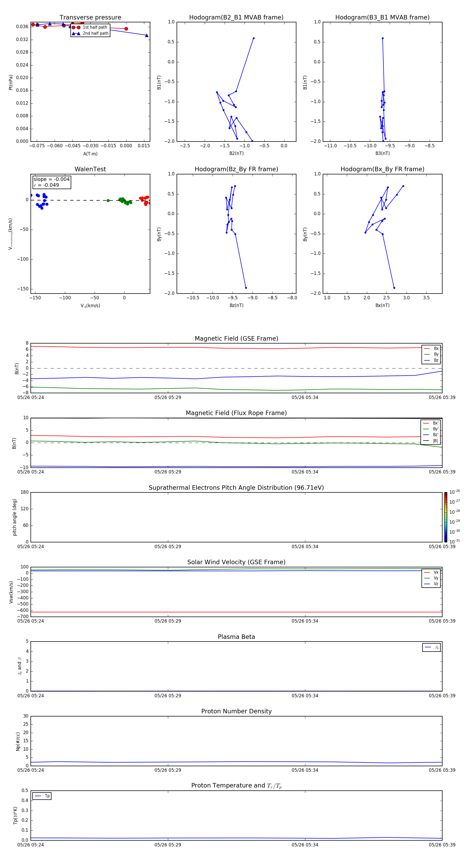This screenshot has width=473, height=868.
Task: Click the 'Bx(nT)' x-axis label
Action: (382, 305)
